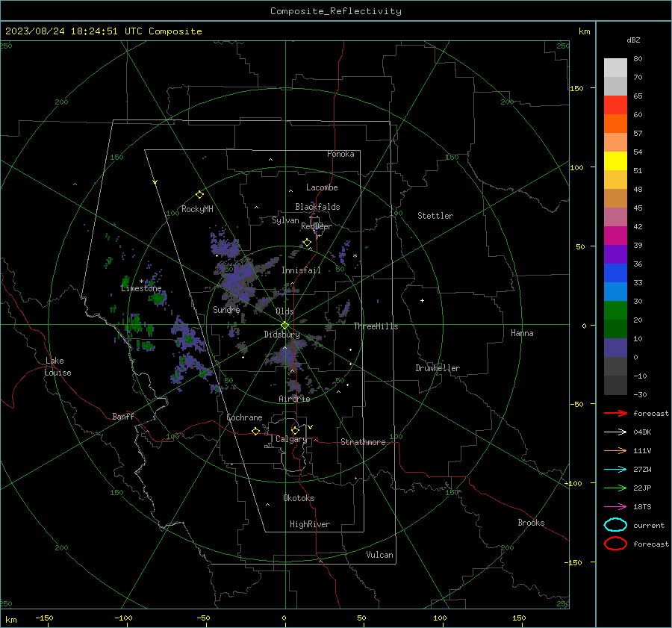Click the 04DK legend label
The width and height of the screenshot is (672, 628).
(642, 432)
